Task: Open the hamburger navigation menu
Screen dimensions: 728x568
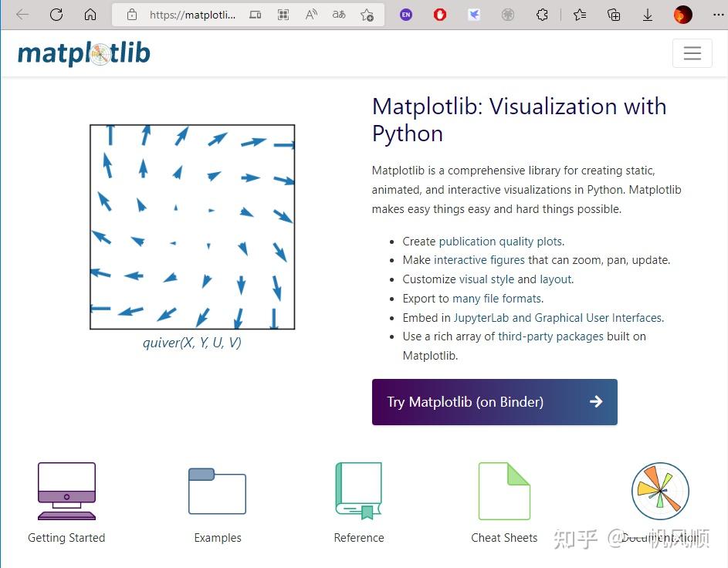Action: [x=692, y=52]
